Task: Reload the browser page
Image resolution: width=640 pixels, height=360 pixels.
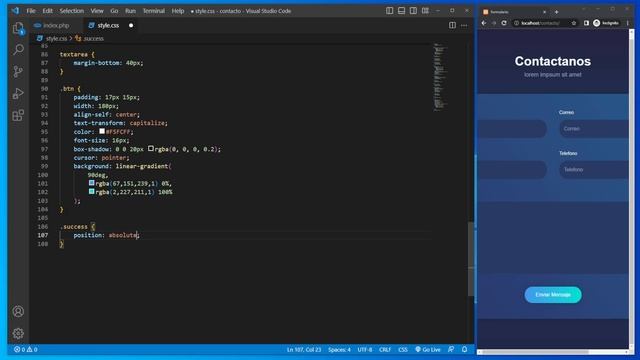Action: click(504, 23)
